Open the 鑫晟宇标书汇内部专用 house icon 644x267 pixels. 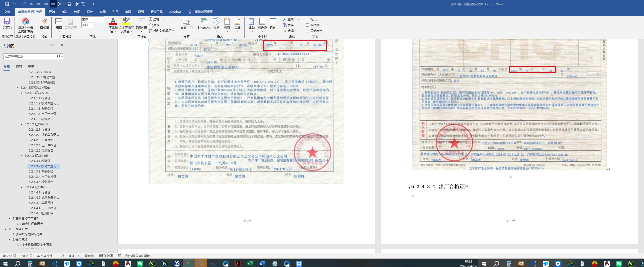click(x=25, y=25)
